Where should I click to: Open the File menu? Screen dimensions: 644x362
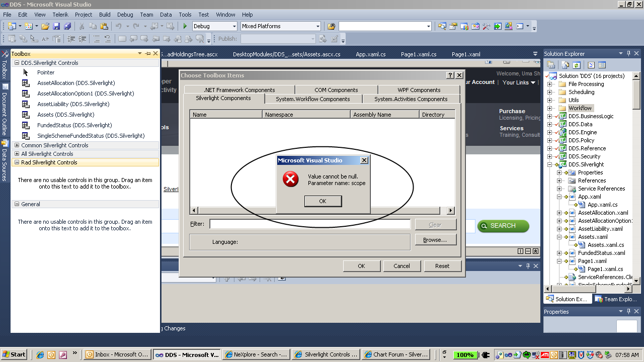tap(7, 15)
